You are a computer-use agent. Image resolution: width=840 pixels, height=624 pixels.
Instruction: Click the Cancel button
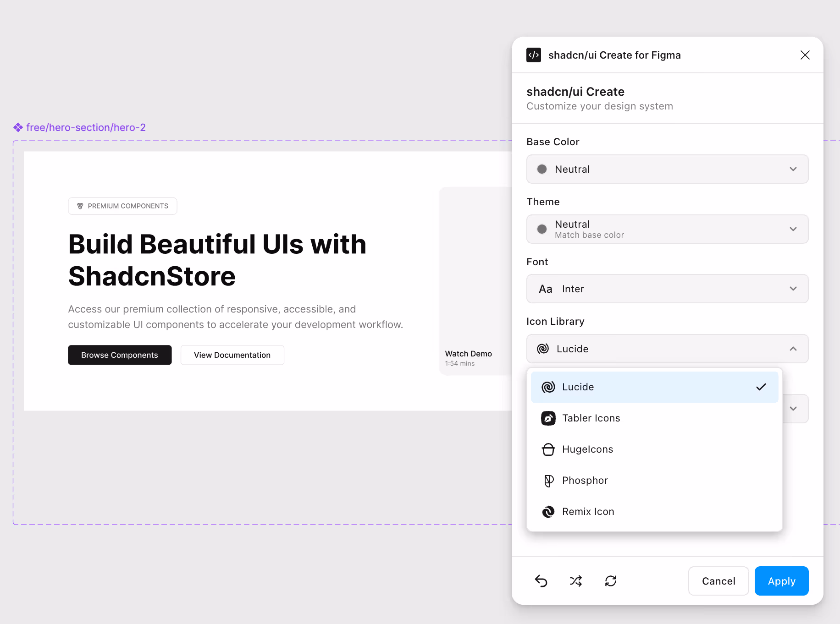pyautogui.click(x=718, y=581)
